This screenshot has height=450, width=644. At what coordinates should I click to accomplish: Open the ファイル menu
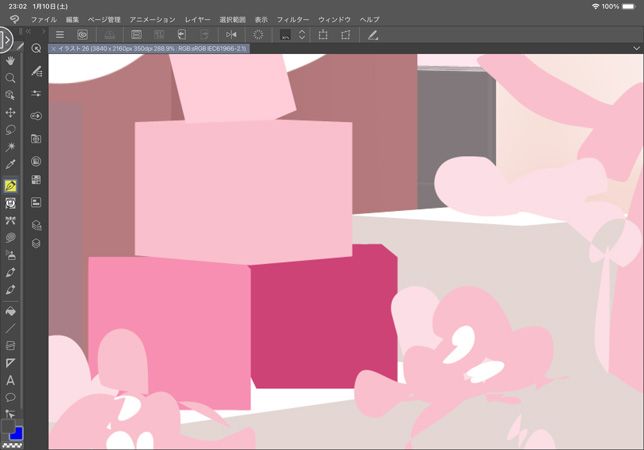point(44,19)
